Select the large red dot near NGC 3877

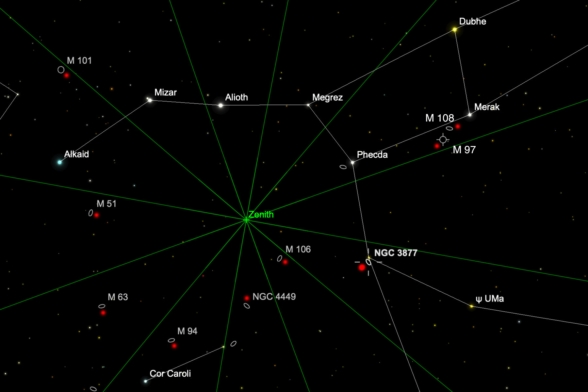tap(362, 268)
